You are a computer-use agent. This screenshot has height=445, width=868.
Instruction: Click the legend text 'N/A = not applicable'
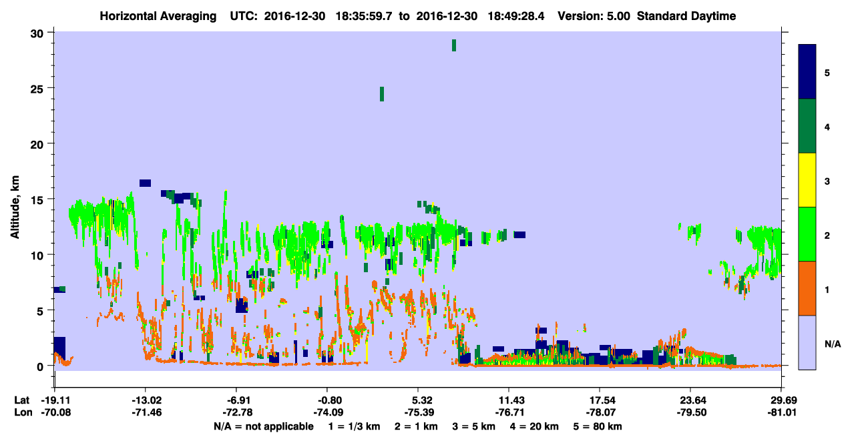tap(263, 426)
